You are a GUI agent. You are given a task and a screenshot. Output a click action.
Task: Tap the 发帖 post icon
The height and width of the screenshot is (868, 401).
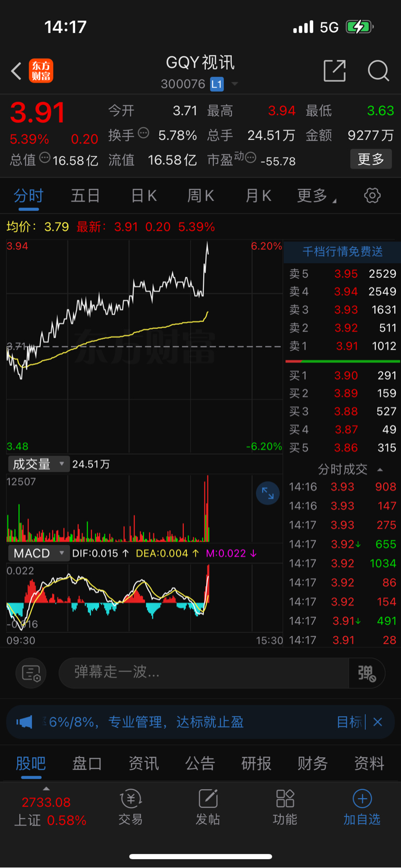[208, 807]
